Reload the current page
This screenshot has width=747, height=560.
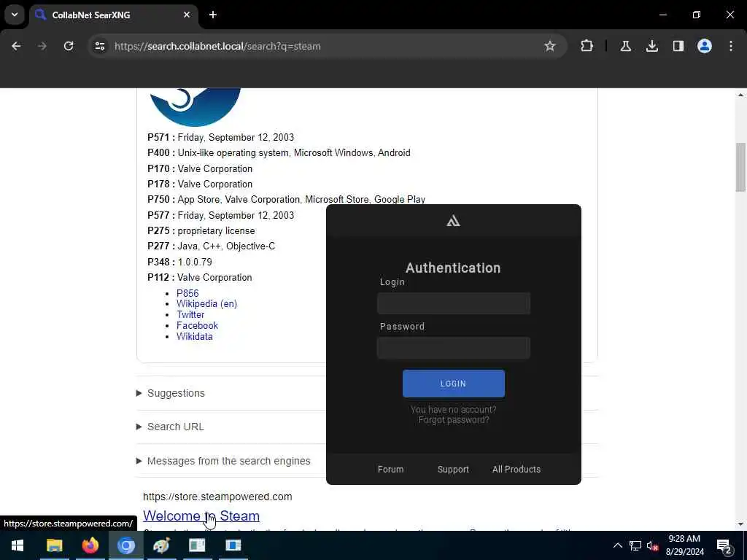[x=69, y=46]
